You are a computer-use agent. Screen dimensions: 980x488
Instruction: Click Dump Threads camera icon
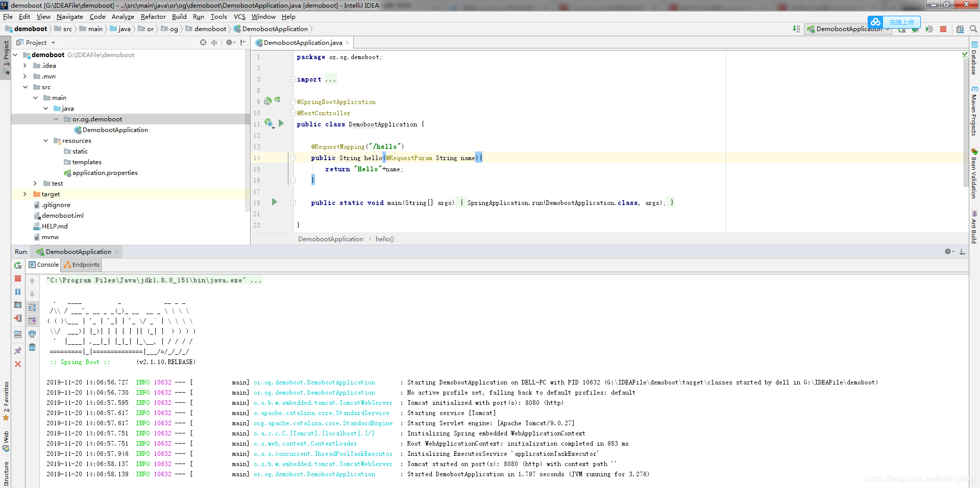point(18,305)
